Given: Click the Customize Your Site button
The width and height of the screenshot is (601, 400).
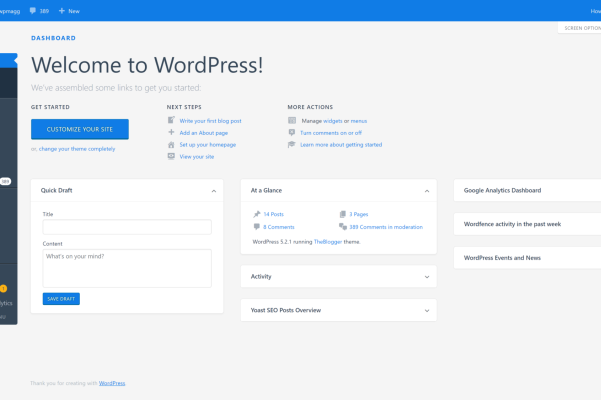Looking at the screenshot, I should tap(80, 129).
